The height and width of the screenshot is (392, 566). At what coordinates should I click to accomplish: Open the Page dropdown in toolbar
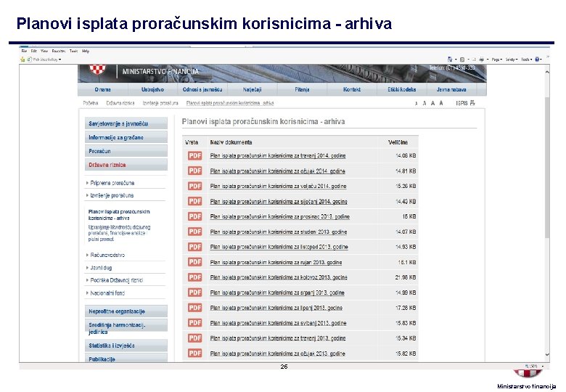point(496,60)
